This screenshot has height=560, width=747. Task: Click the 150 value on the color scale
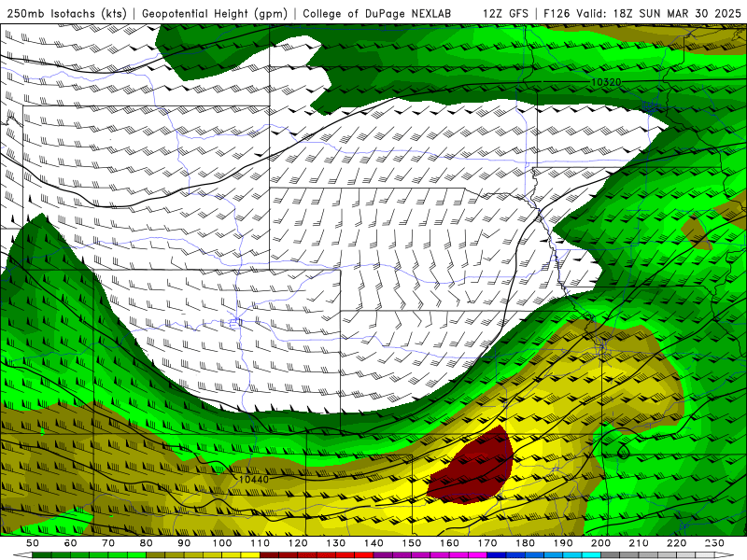coord(412,543)
